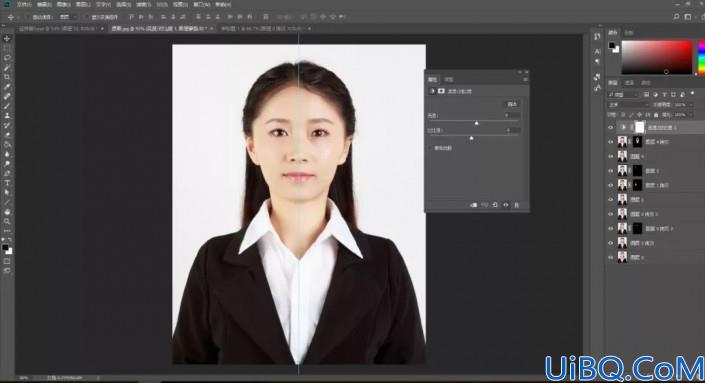Open the 窗口 (Window) menu
The height and width of the screenshot is (383, 705).
pyautogui.click(x=201, y=4)
